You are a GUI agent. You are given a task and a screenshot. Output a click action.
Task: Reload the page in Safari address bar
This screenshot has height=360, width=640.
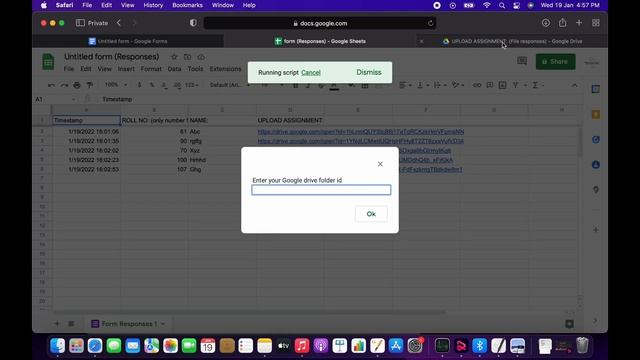(430, 23)
